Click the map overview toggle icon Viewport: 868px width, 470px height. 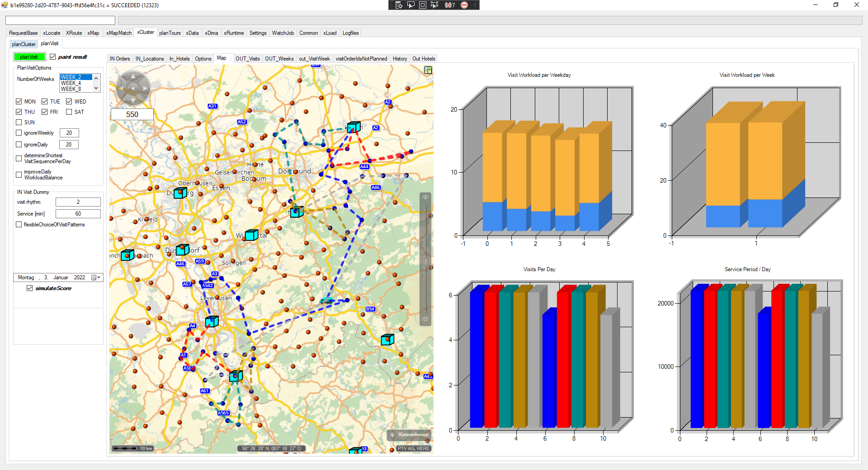coord(428,70)
